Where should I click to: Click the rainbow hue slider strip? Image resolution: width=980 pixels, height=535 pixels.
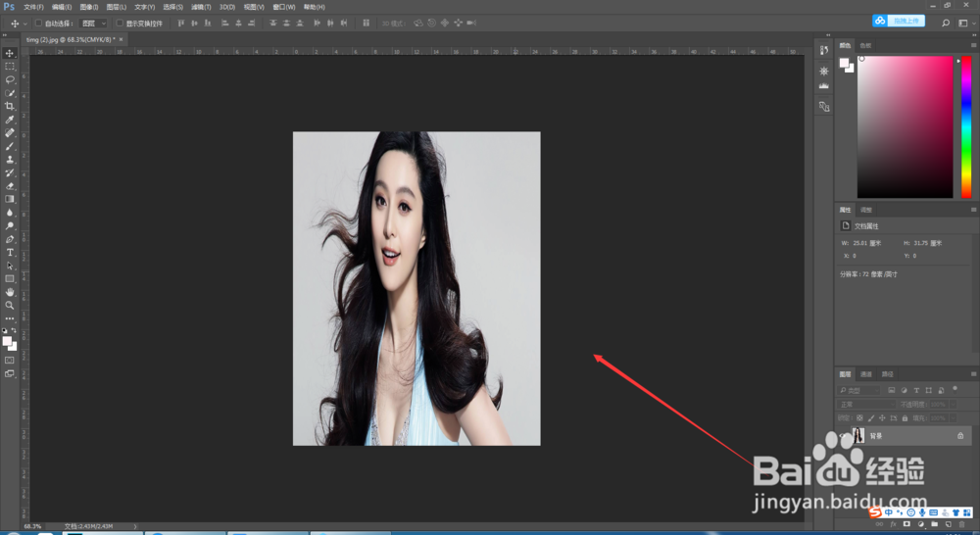pos(966,126)
